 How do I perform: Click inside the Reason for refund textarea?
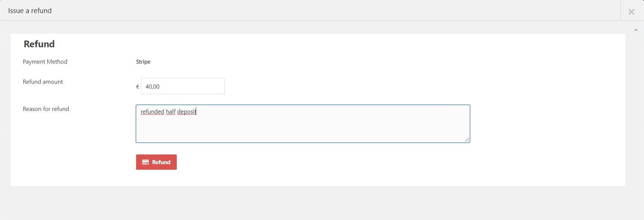point(303,124)
